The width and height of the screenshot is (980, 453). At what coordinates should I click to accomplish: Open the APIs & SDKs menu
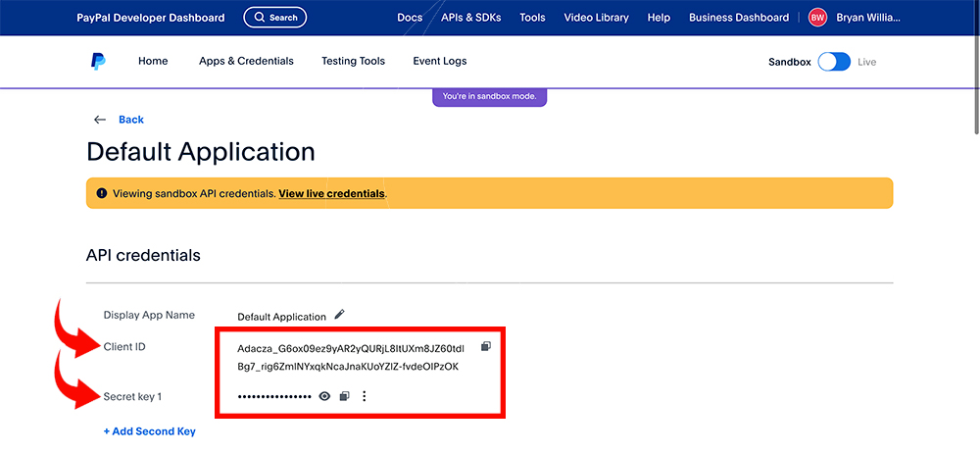coord(471,18)
